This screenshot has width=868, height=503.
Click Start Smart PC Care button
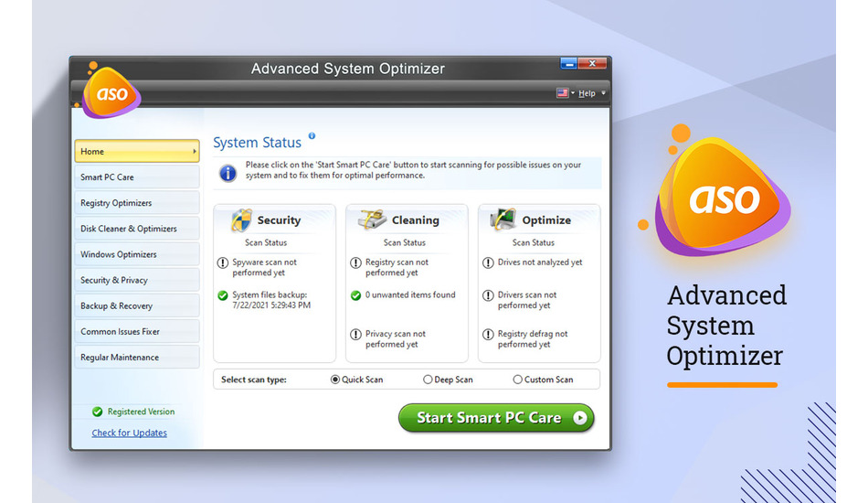tap(496, 418)
